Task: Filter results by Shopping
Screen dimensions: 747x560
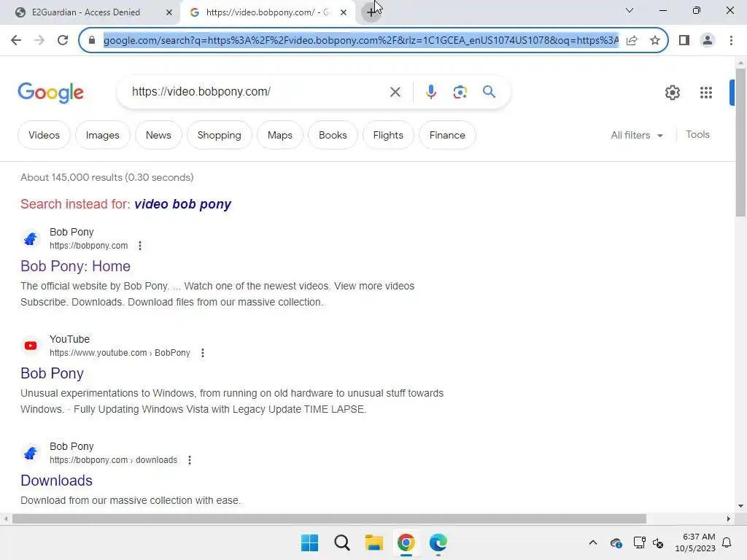Action: pos(219,135)
